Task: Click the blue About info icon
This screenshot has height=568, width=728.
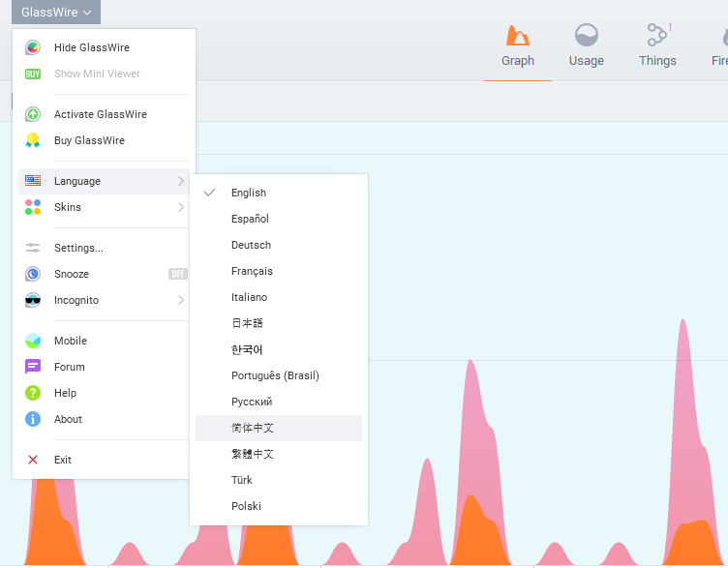Action: coord(33,419)
